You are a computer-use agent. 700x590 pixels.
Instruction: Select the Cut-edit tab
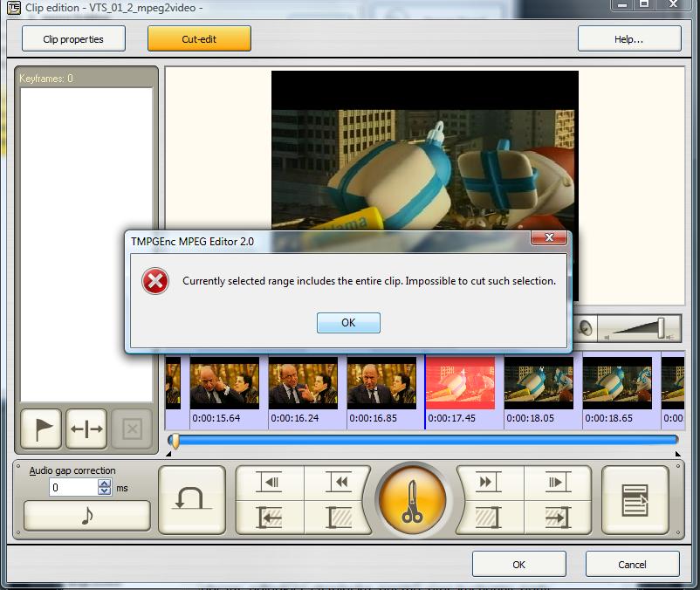[199, 38]
